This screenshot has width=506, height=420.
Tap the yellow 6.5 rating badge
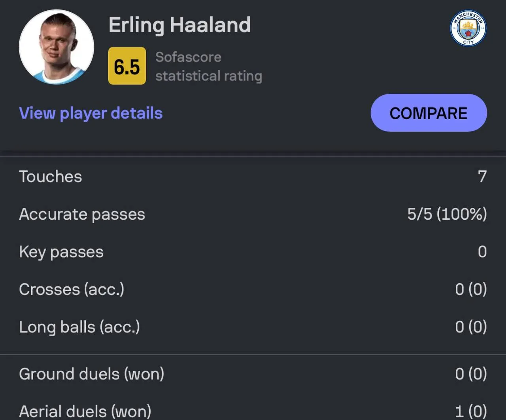pyautogui.click(x=127, y=66)
